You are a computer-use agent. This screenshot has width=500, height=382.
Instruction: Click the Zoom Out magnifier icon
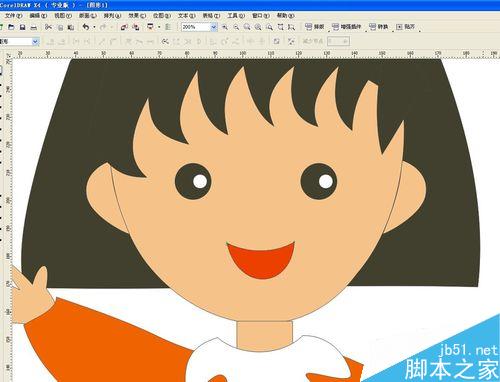236,27
